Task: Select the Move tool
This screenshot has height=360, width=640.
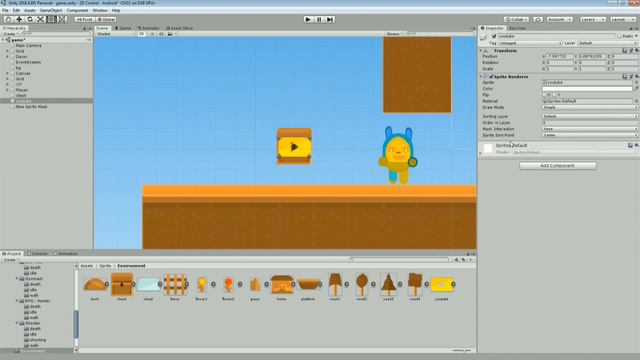Action: click(19, 19)
